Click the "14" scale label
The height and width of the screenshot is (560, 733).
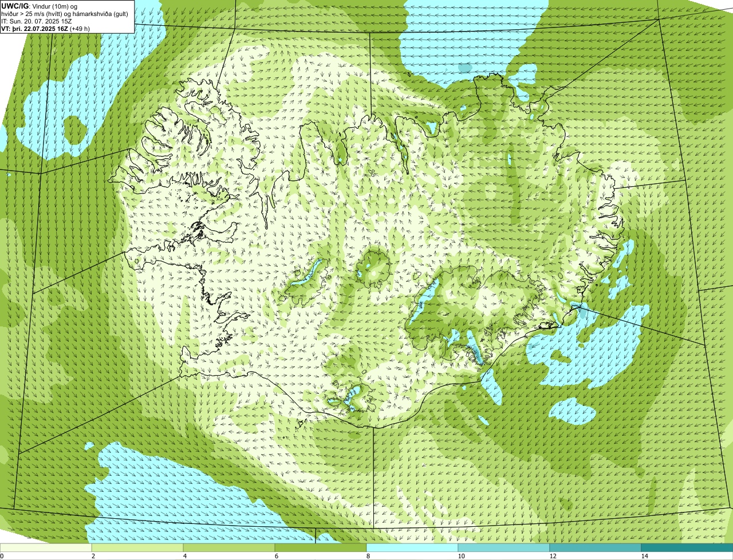coord(644,556)
